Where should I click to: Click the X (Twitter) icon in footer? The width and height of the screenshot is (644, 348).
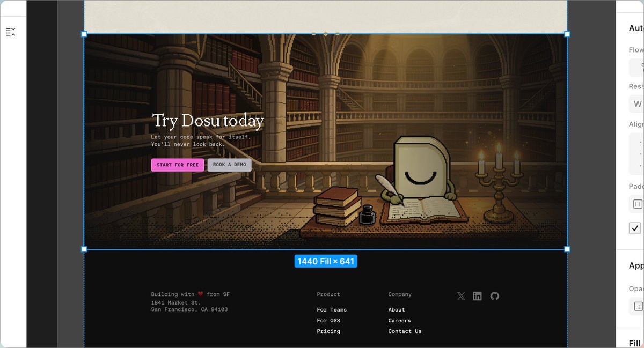point(461,296)
